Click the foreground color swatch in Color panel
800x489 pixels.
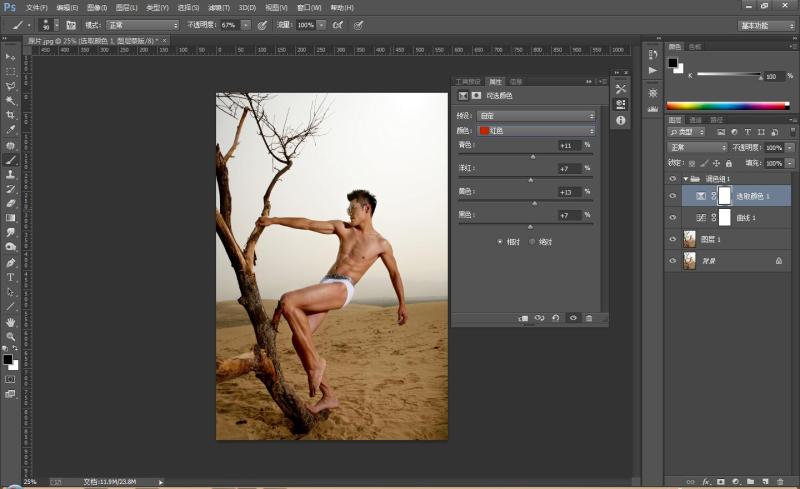coord(673,63)
